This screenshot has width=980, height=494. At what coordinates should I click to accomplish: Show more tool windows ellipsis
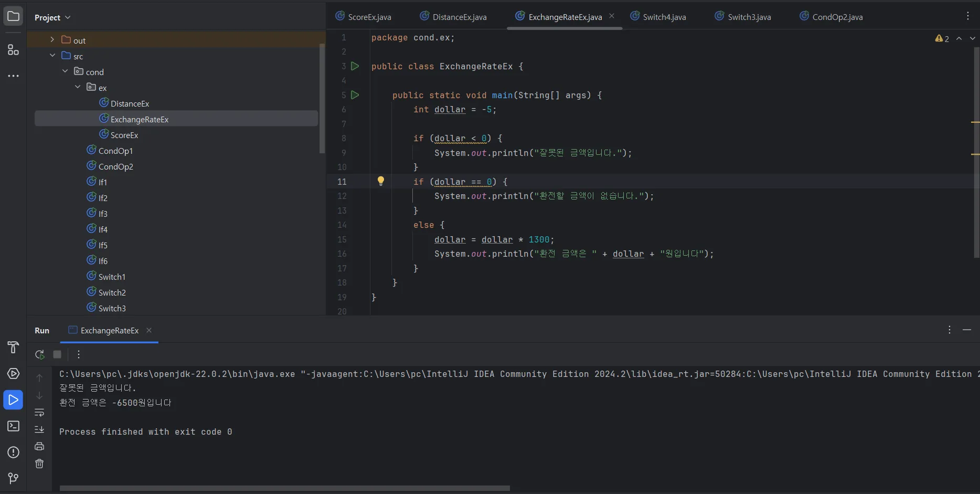click(x=13, y=76)
